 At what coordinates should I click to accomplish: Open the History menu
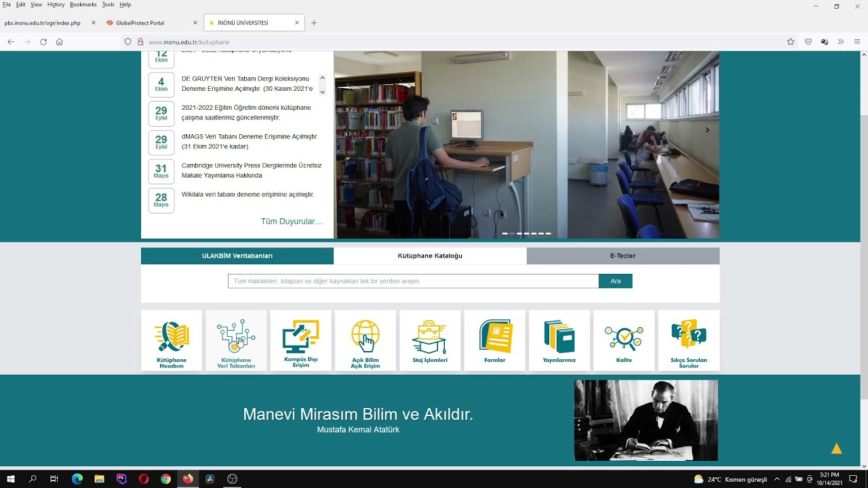tap(56, 5)
